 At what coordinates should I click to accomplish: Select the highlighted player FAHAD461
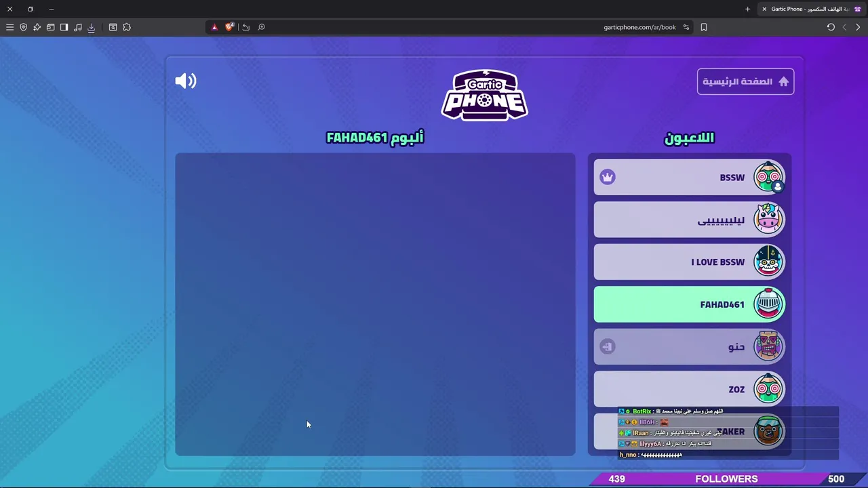(x=689, y=304)
